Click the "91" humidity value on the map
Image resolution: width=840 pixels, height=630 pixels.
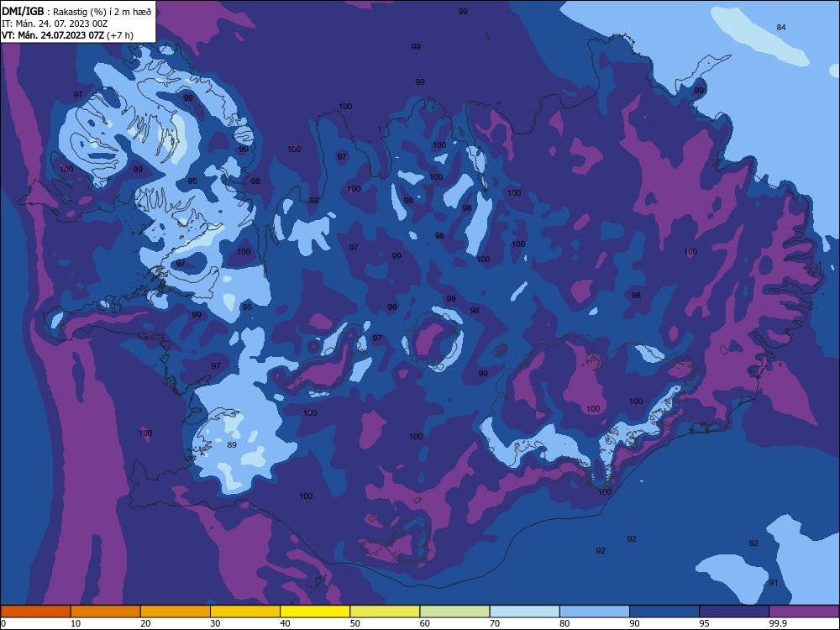[x=774, y=582]
